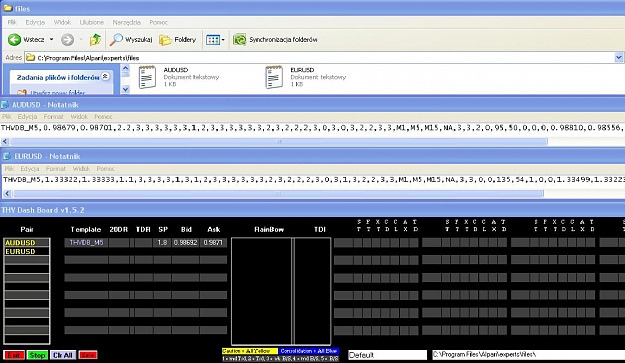Go up one folder level icon
This screenshot has height=363, width=625.
[x=95, y=39]
